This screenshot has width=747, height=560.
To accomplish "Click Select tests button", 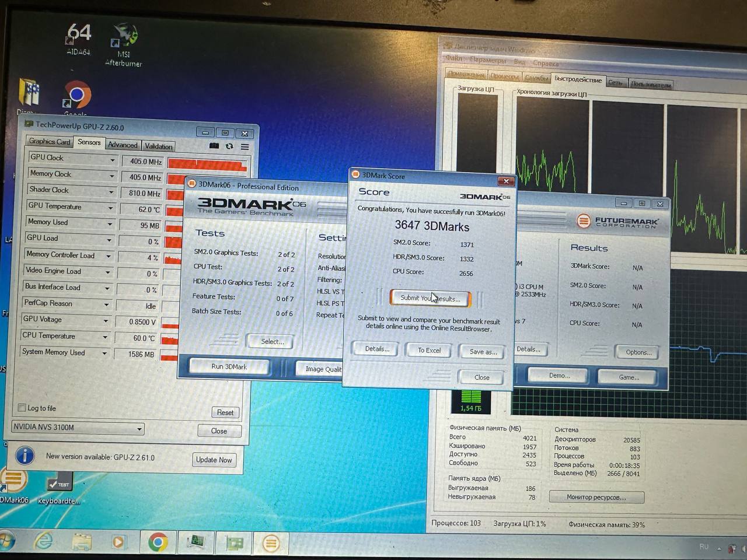I will point(272,341).
